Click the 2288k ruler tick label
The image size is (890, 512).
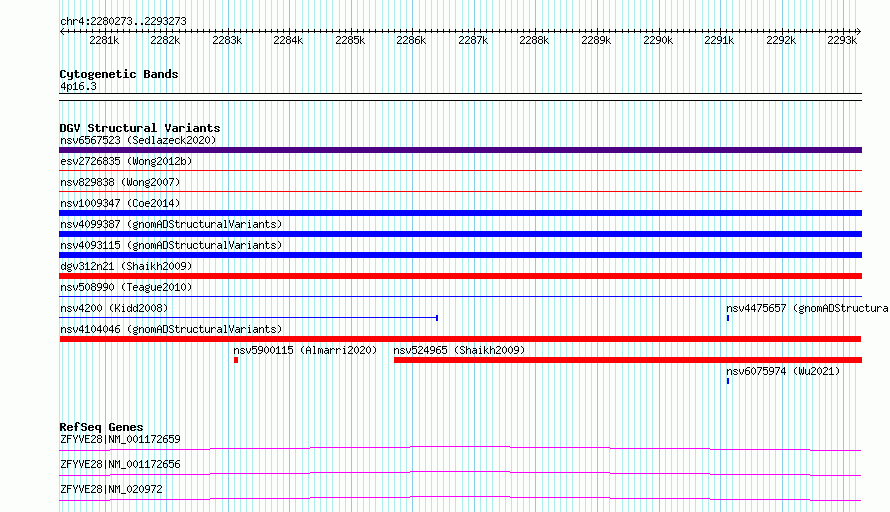point(534,40)
